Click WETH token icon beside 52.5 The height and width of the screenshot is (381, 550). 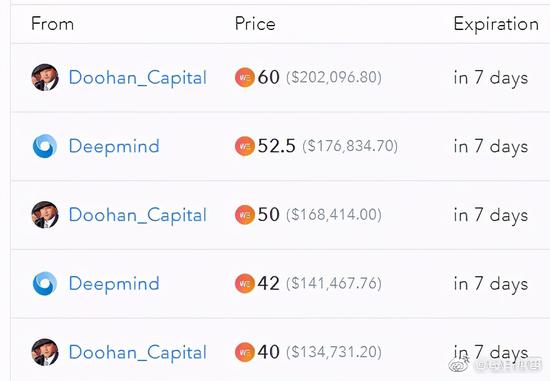245,146
